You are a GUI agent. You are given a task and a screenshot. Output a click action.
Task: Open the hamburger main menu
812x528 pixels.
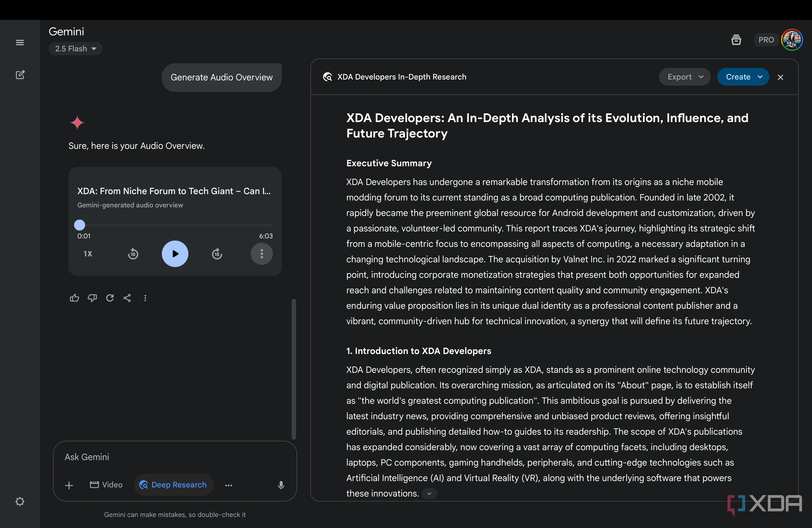pos(20,43)
